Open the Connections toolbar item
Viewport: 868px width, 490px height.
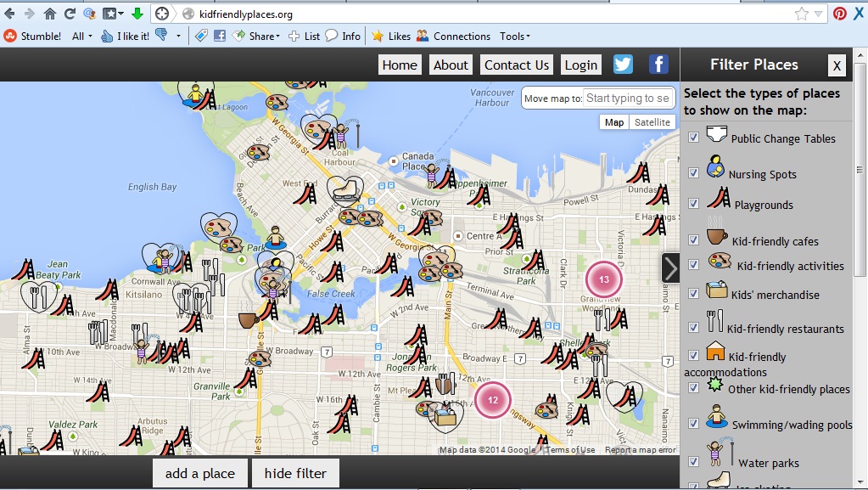[453, 36]
